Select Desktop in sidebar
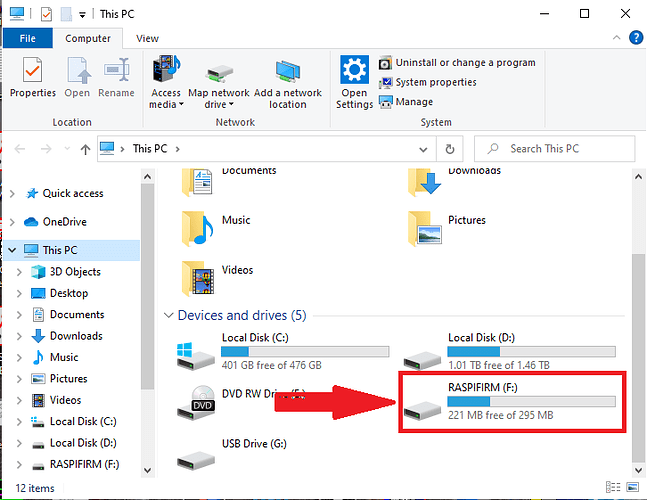 click(x=68, y=293)
